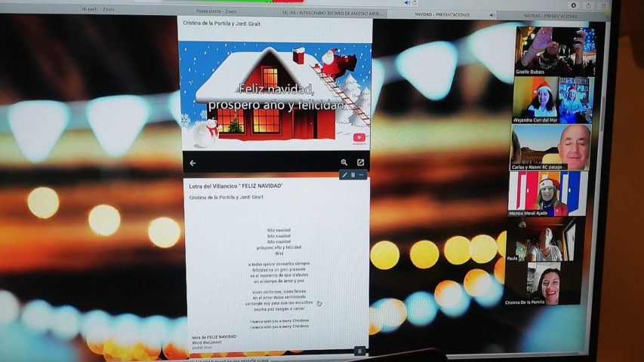644x362 pixels.
Task: Click the lyric line 'prospero año y felicidad'
Action: click(x=279, y=247)
